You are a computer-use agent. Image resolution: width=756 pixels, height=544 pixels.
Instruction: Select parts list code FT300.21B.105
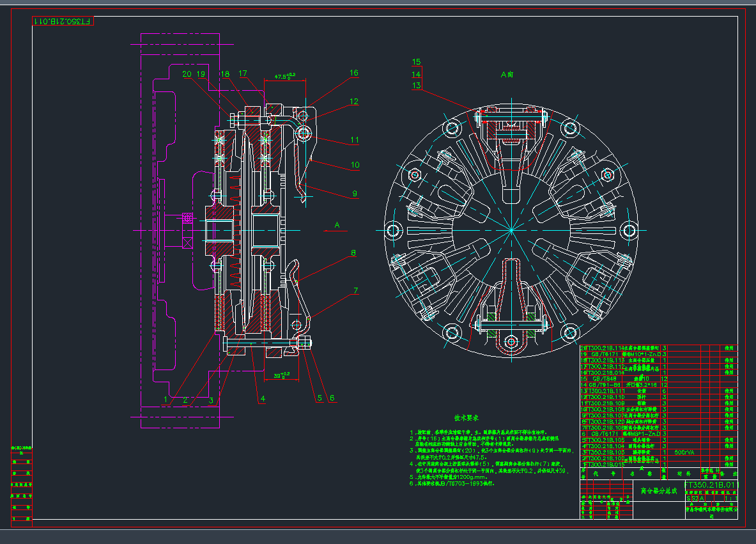point(605,440)
